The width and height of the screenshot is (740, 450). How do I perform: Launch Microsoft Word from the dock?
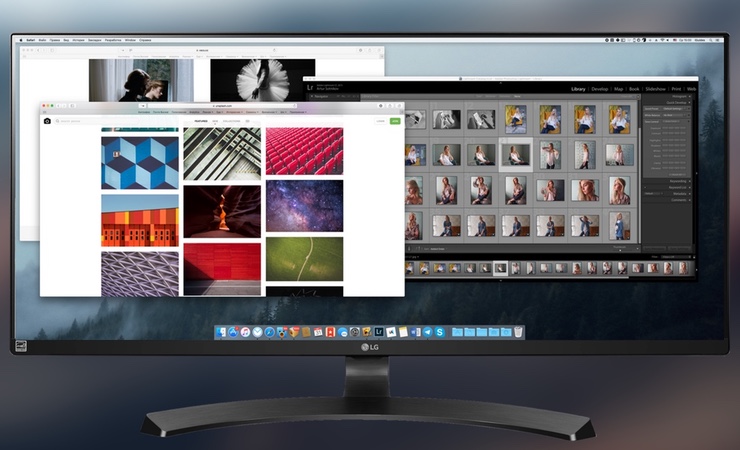(415, 332)
